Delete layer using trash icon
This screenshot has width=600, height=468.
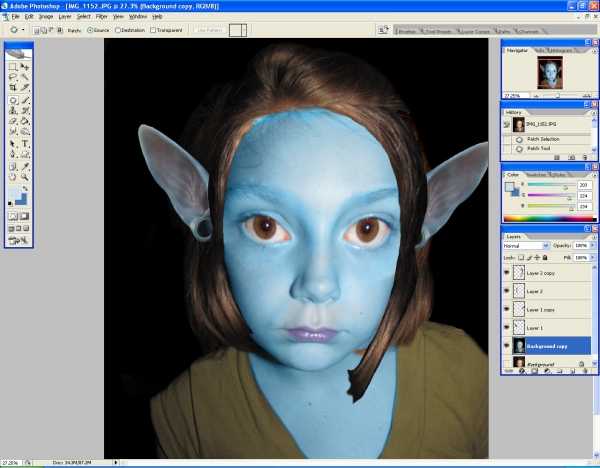(585, 371)
